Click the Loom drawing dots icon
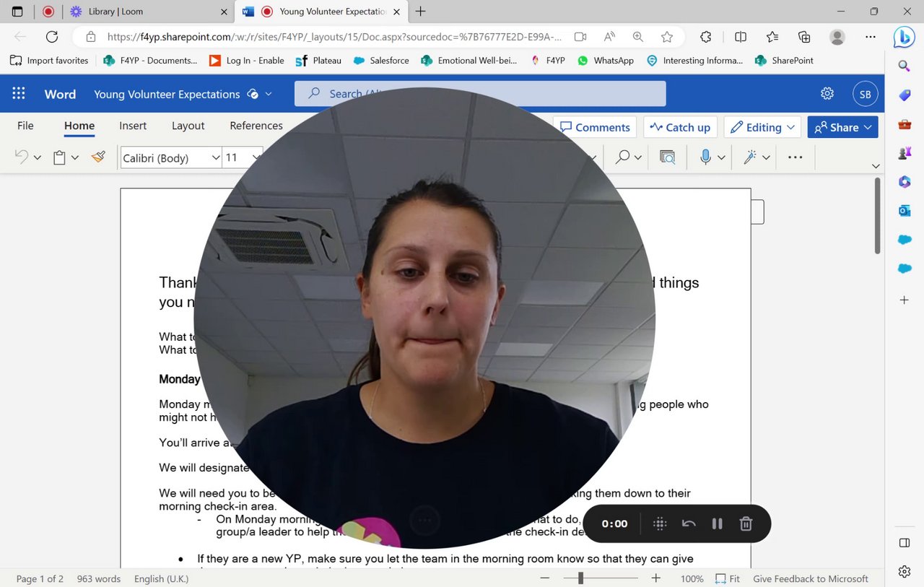The height and width of the screenshot is (587, 924). point(659,523)
